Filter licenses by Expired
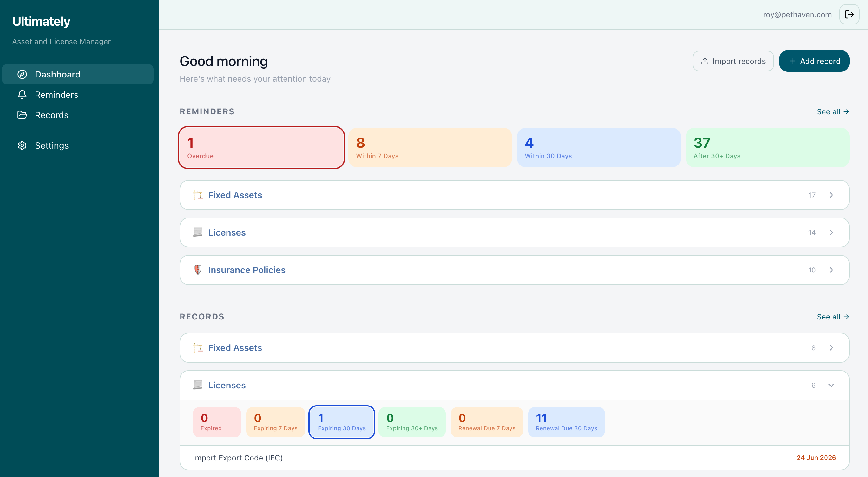The image size is (868, 477). [x=217, y=422]
